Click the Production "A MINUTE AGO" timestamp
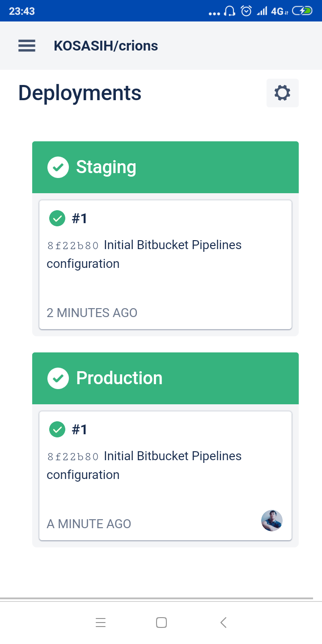The height and width of the screenshot is (644, 322). point(89,524)
